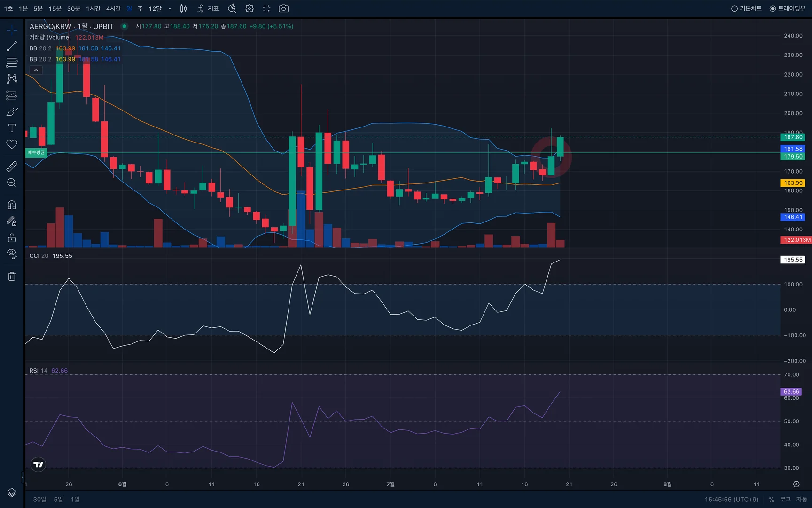Open the heart icons tool

click(12, 144)
